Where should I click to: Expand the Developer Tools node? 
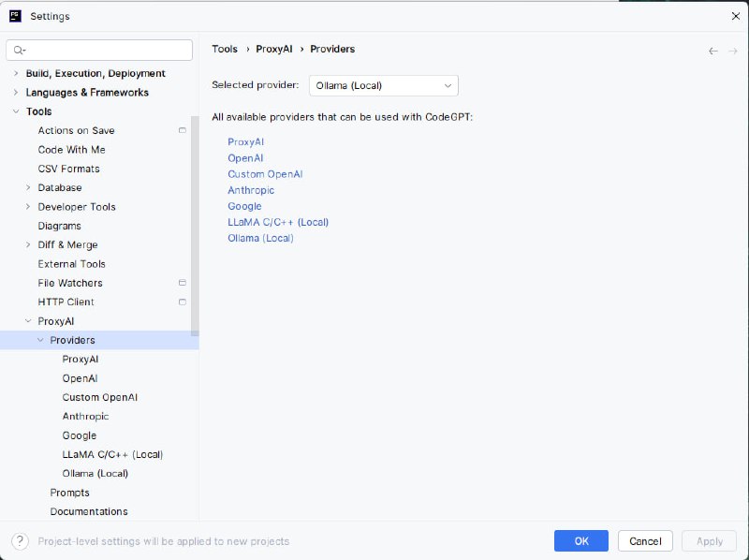(28, 206)
